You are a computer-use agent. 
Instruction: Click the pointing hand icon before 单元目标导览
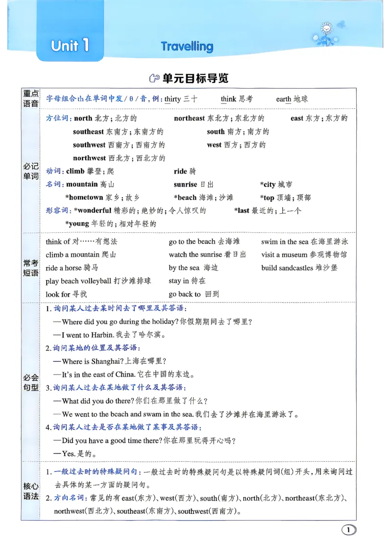154,78
